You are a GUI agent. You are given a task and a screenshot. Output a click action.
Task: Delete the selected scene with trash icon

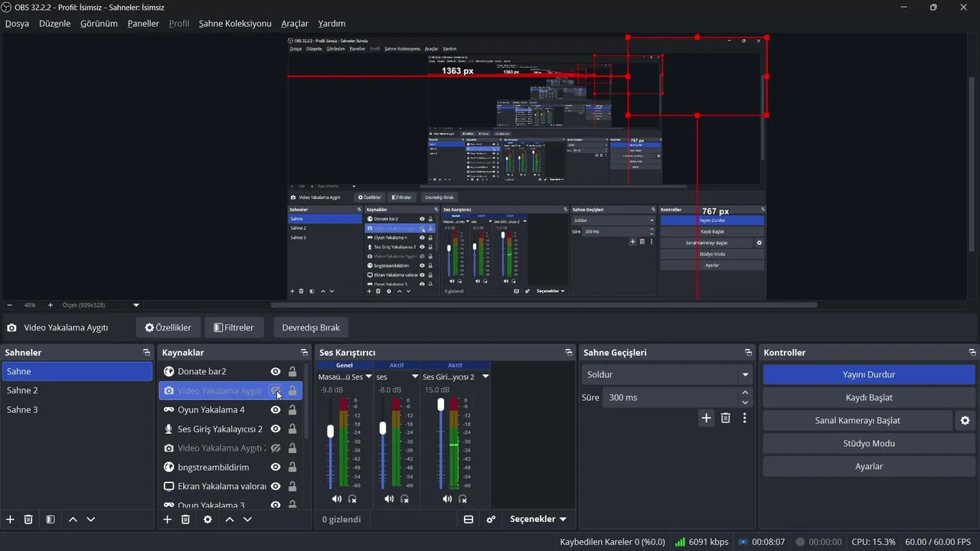(x=28, y=519)
